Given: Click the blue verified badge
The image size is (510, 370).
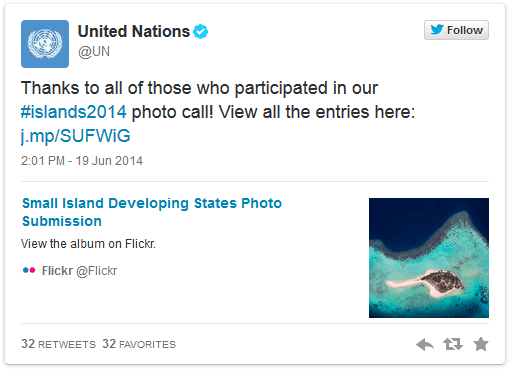Looking at the screenshot, I should point(201,32).
